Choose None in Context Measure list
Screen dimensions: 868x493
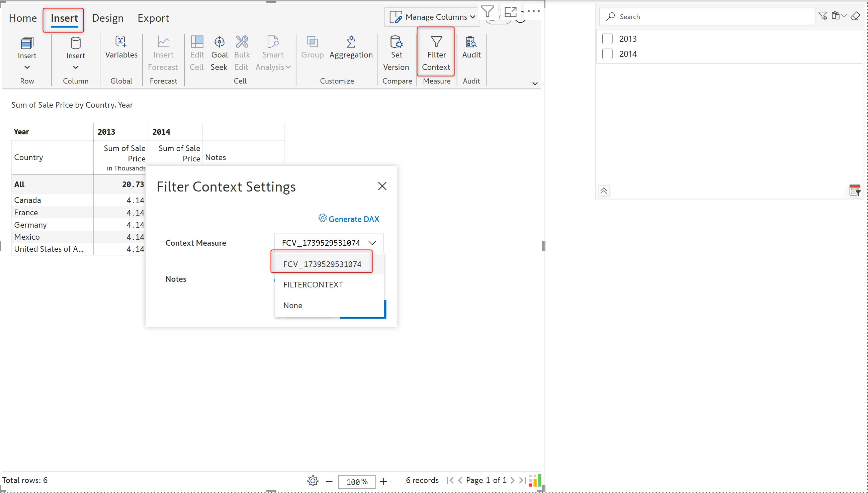click(293, 305)
